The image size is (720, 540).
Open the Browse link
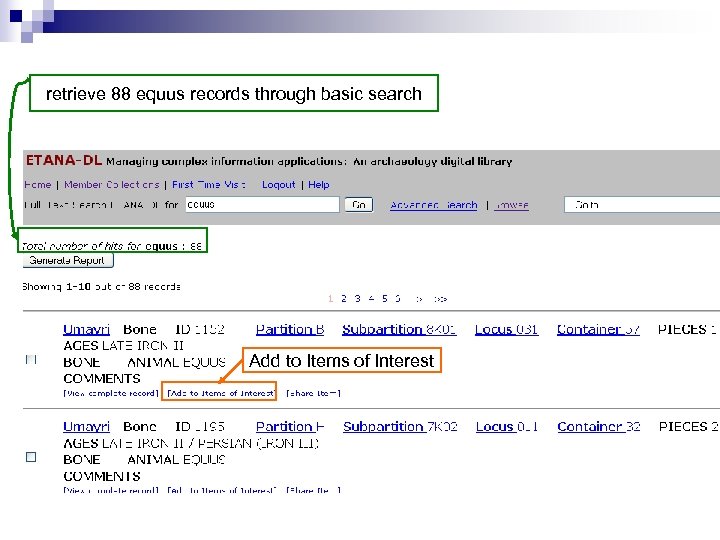512,205
